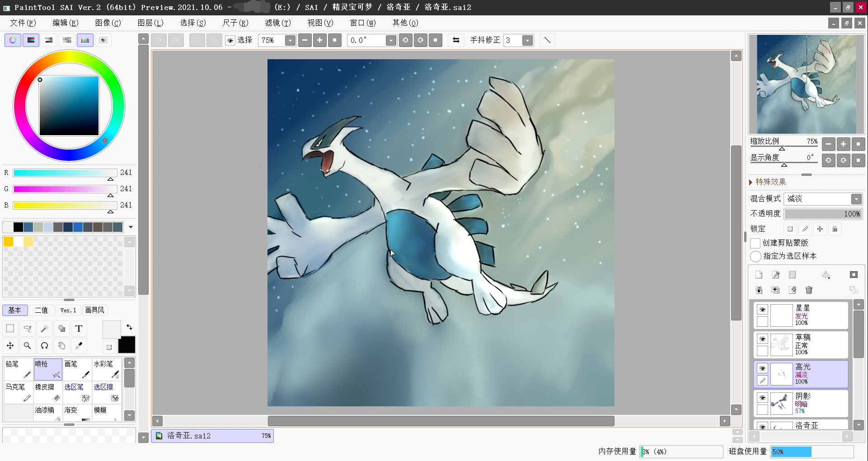Open the 选择 menu
The height and width of the screenshot is (461, 868).
193,23
